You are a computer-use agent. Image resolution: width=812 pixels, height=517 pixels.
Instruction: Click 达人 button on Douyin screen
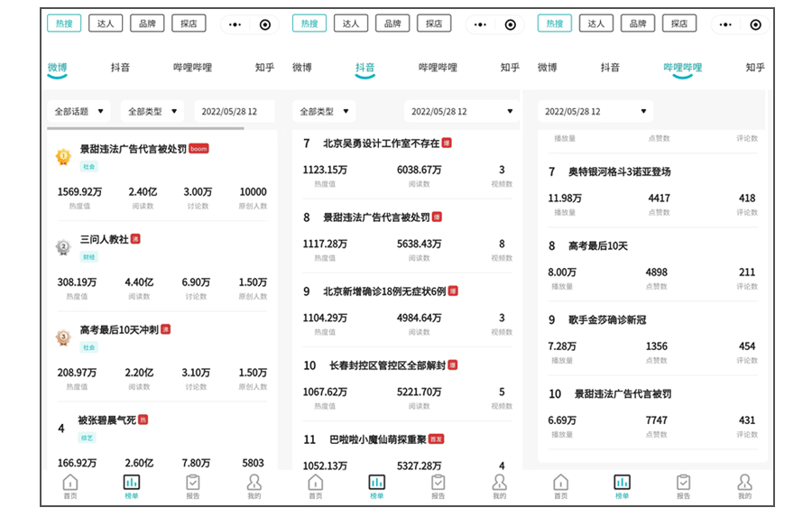click(x=351, y=23)
